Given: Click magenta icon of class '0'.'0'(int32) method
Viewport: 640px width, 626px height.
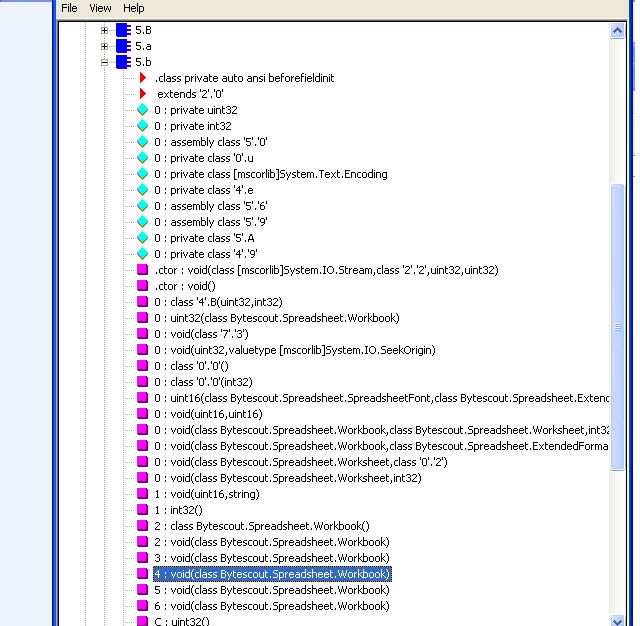Looking at the screenshot, I should tap(142, 382).
